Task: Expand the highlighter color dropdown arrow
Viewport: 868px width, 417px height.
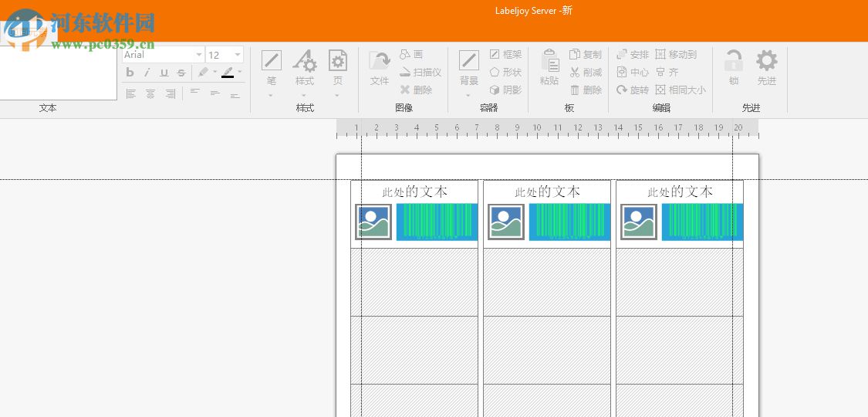Action: (x=214, y=72)
